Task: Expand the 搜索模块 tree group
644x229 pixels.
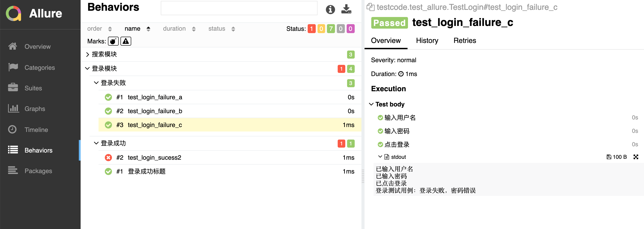Action: tap(88, 54)
